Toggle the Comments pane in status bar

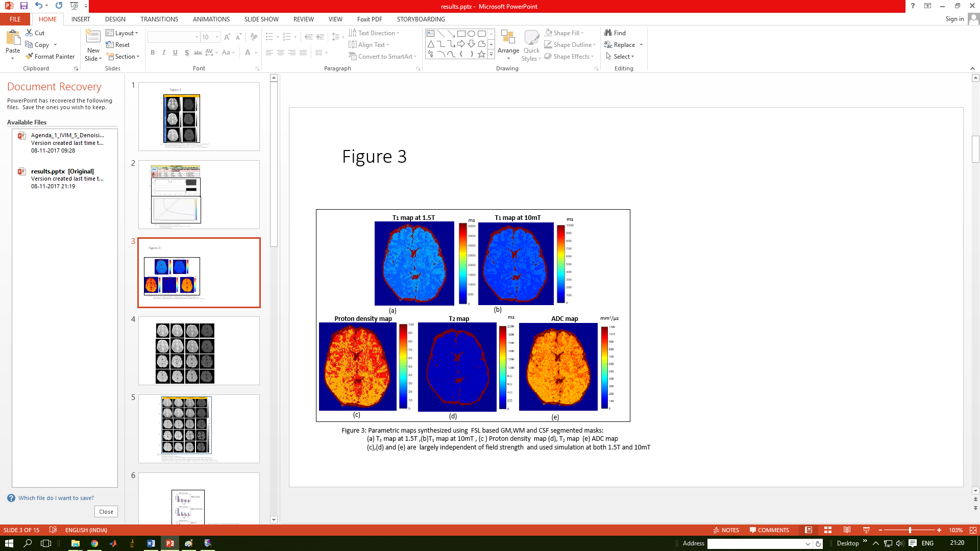tap(769, 530)
